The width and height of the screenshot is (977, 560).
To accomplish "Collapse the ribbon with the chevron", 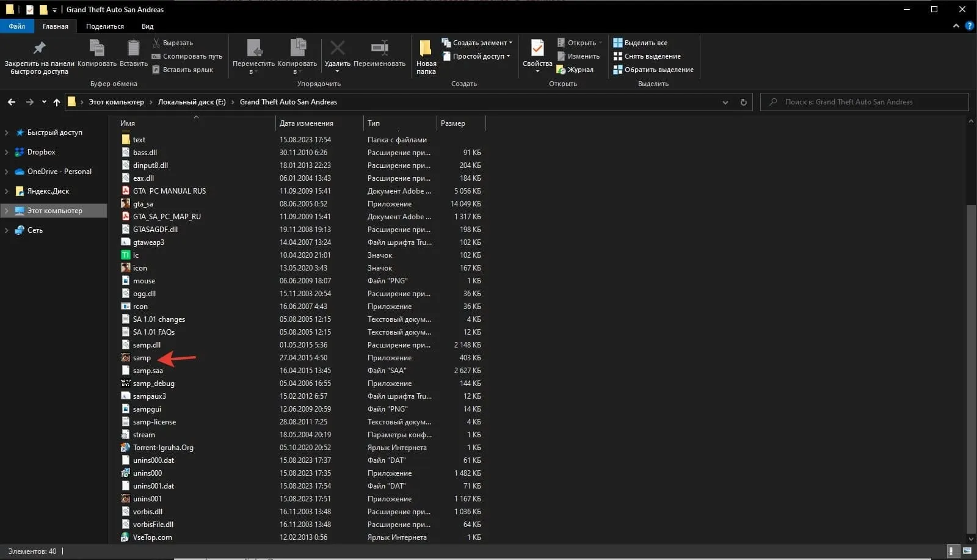I will point(956,26).
